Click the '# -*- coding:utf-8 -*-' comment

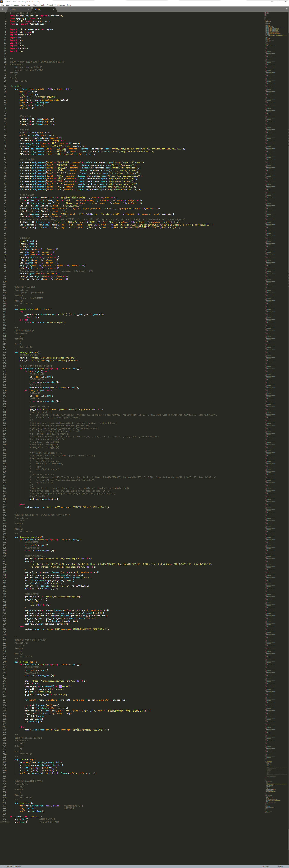pyautogui.click(x=23, y=13)
